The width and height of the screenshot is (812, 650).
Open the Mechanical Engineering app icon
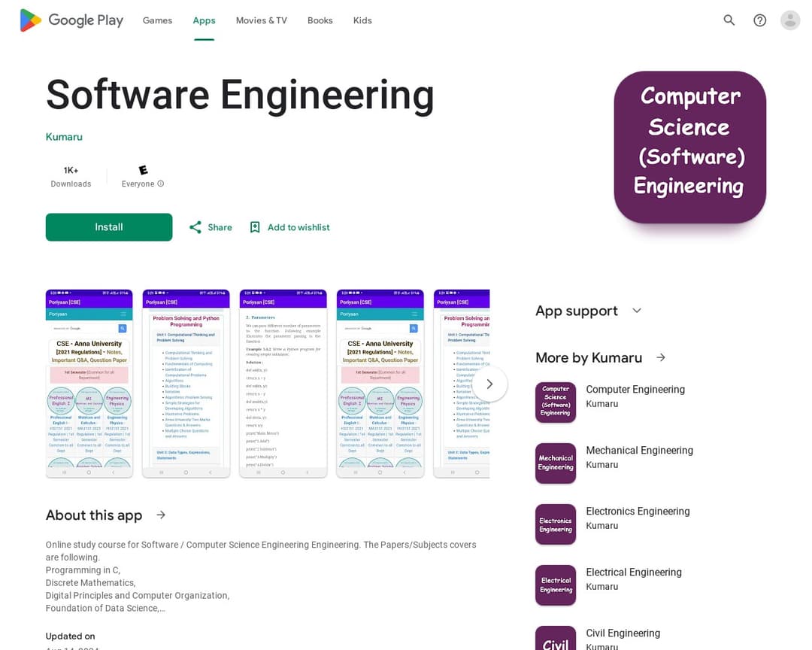click(x=556, y=463)
